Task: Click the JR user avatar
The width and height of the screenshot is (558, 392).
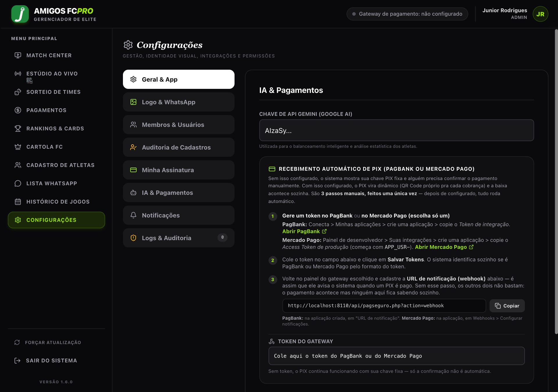Action: click(540, 14)
